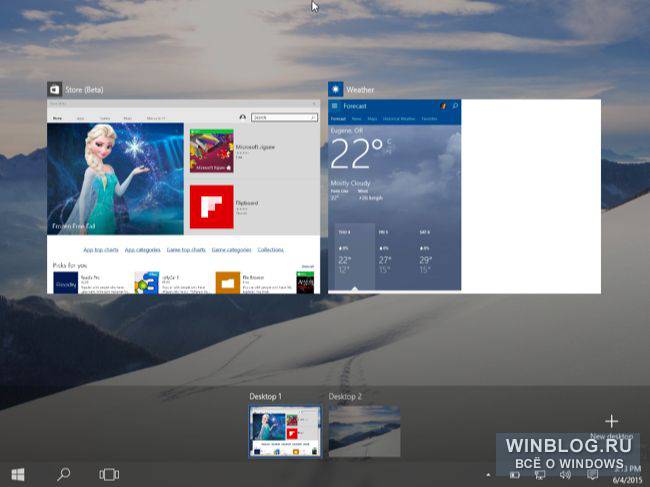Click the Weather search magnifier icon
650x487 pixels.
point(455,106)
